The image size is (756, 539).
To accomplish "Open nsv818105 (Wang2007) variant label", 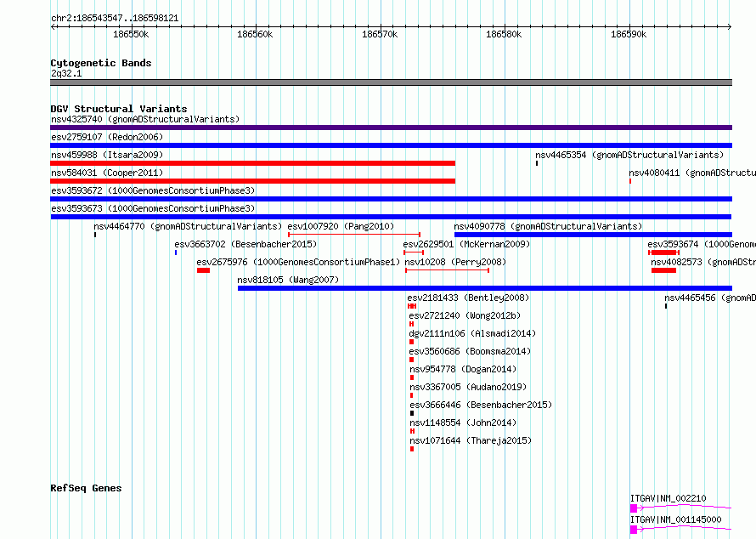I will 288,280.
